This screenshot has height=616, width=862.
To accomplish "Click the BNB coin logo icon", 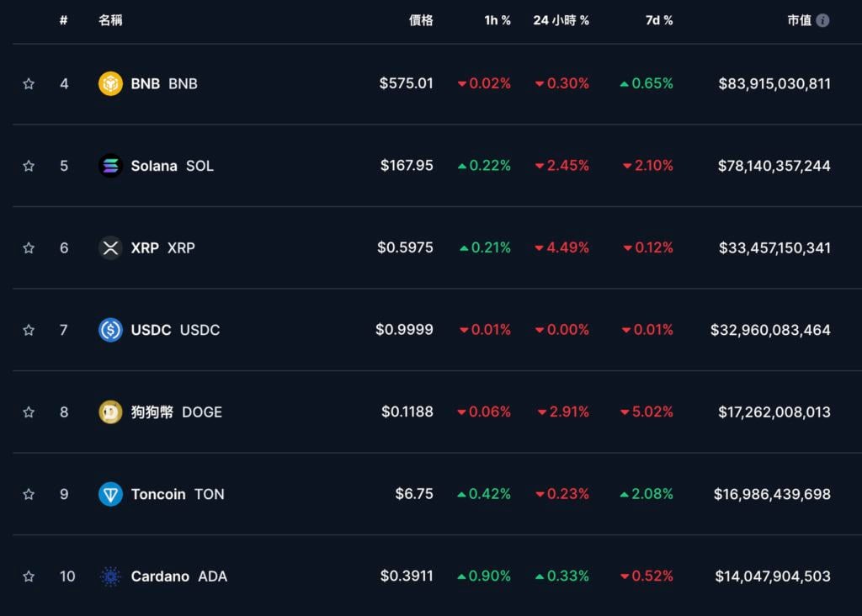I will tap(110, 83).
